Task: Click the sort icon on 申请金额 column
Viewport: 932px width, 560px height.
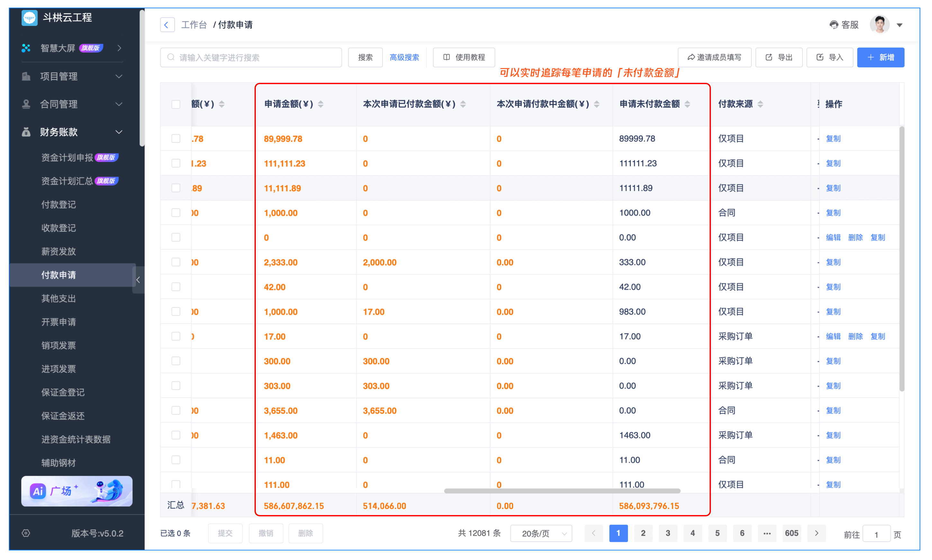Action: tap(321, 104)
